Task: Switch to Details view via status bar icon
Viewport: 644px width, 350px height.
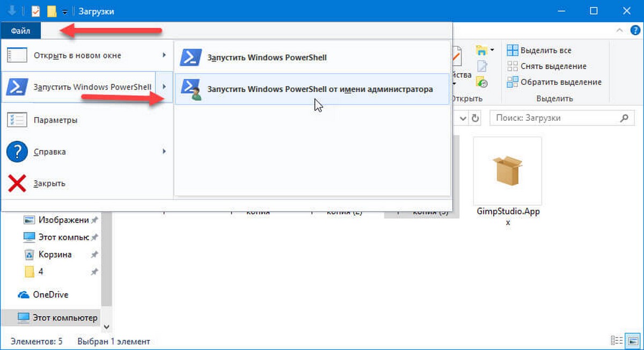Action: (x=617, y=341)
